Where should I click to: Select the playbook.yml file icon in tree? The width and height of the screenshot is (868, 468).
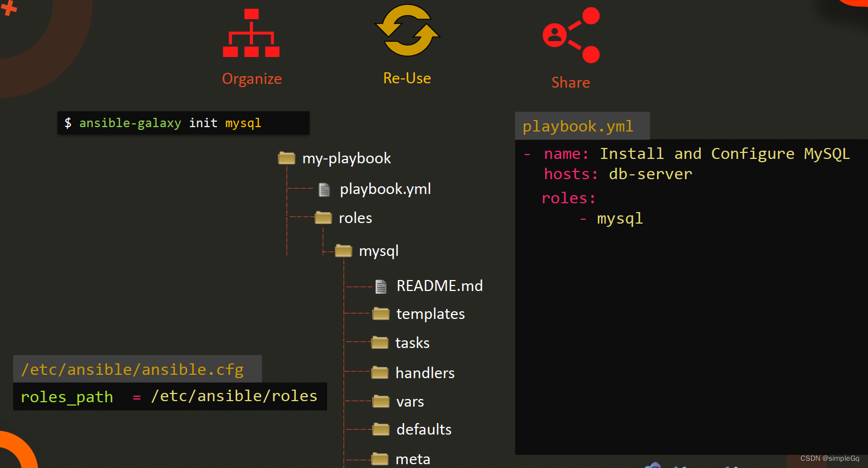[x=324, y=190]
